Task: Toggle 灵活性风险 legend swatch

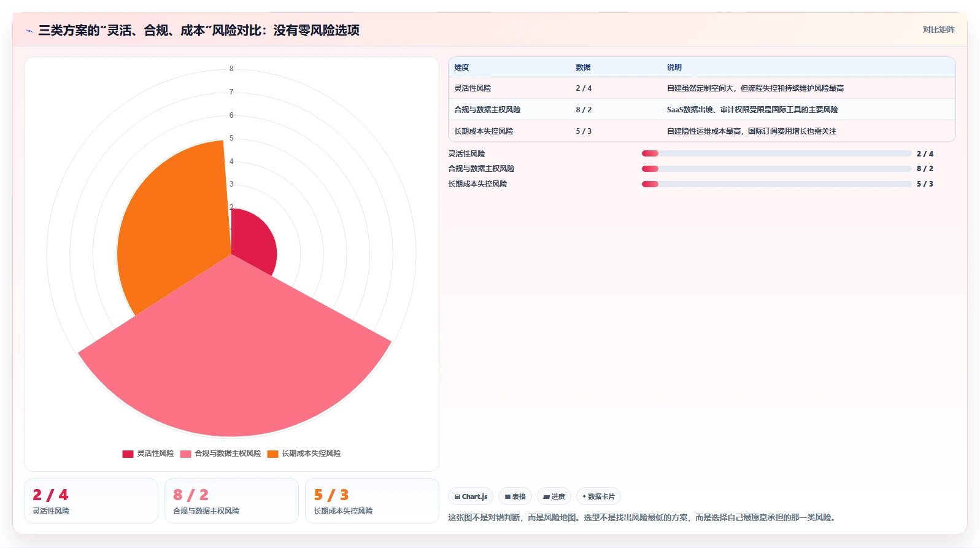Action: coord(128,453)
